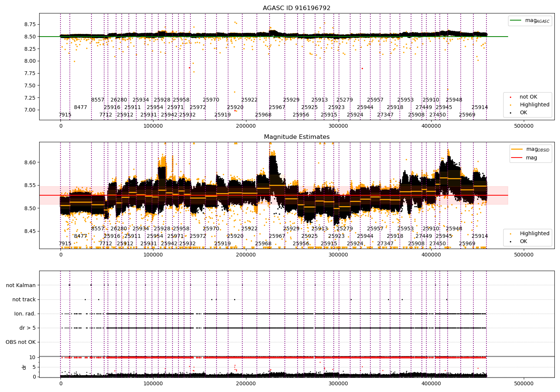Click the rotated dr y-axis label

pos(24,367)
